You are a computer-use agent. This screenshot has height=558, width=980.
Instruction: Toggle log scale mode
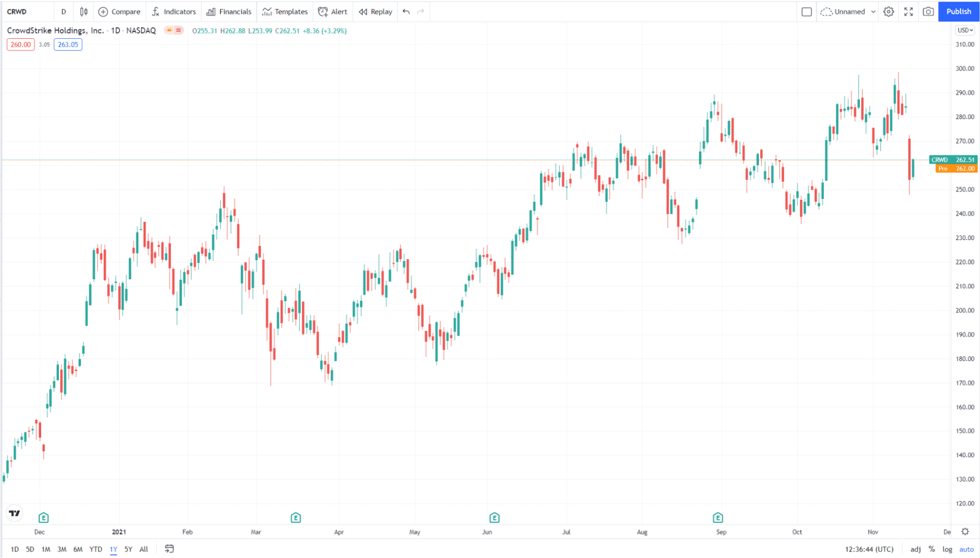[x=947, y=549]
